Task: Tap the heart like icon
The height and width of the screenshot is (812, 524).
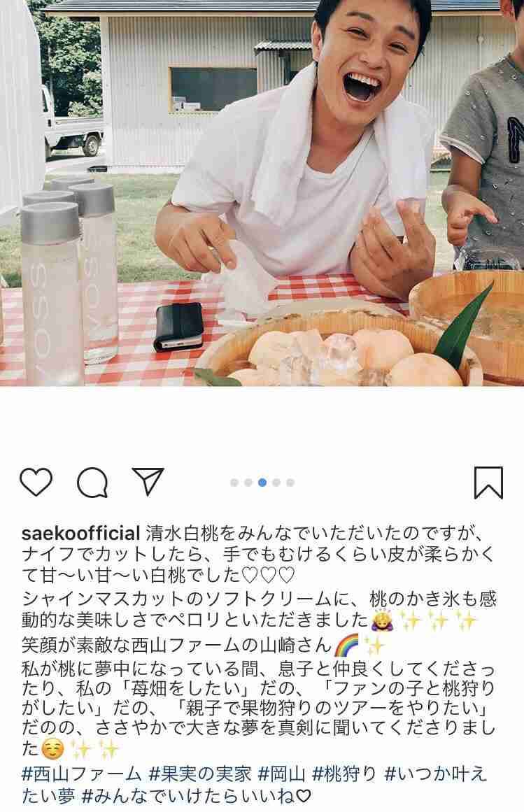Action: tap(36, 482)
